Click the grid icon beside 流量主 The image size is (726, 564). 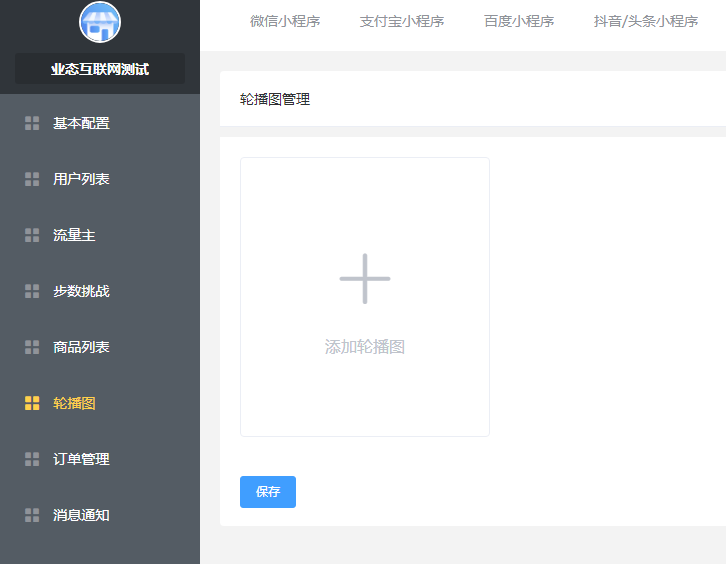click(32, 235)
